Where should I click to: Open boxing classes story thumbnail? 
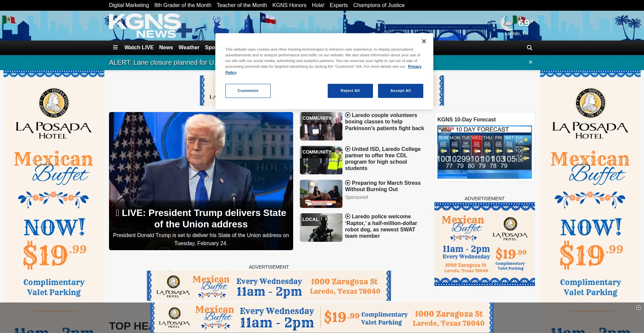tap(321, 126)
